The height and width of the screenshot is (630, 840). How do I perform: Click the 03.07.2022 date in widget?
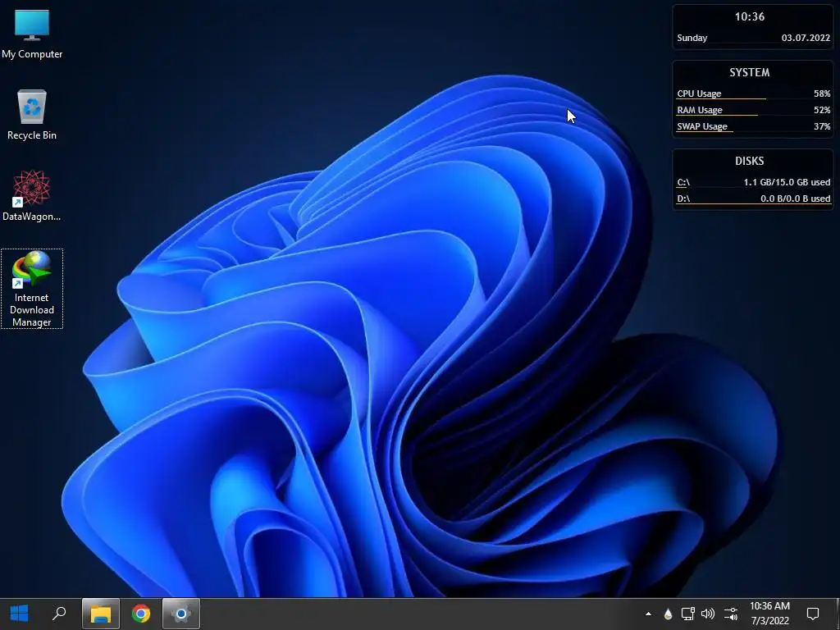click(806, 38)
